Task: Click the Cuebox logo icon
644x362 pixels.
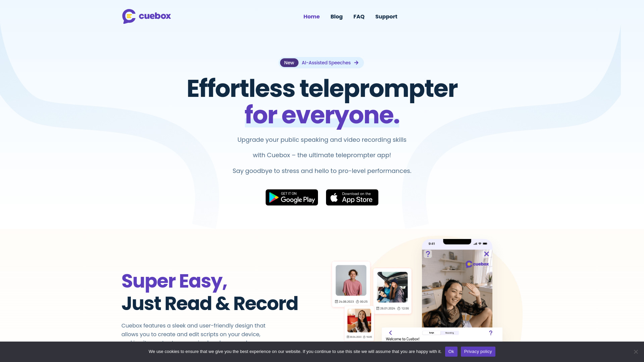Action: [129, 16]
